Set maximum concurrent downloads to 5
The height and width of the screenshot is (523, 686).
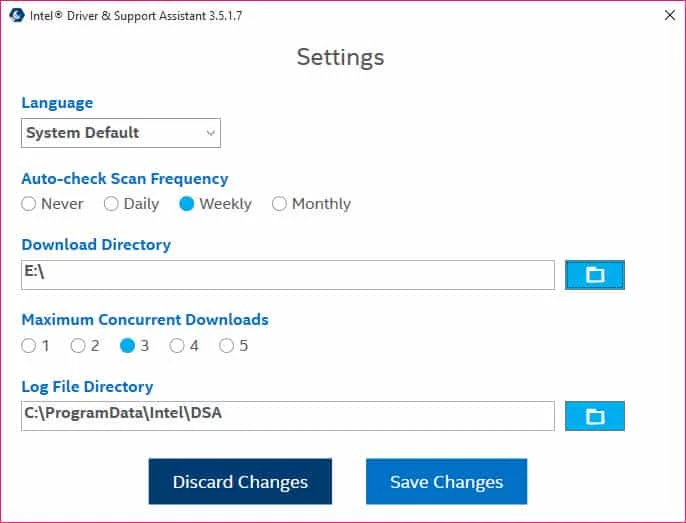[227, 346]
